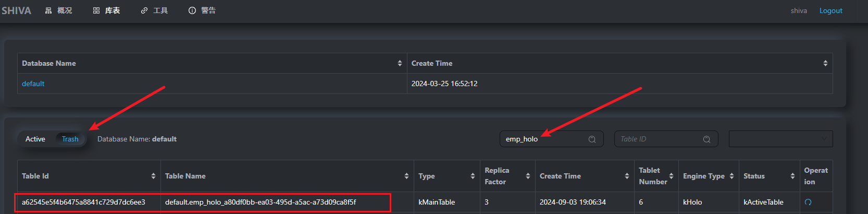Switch to the Trash tables toggle
This screenshot has height=214, width=868.
(x=70, y=139)
